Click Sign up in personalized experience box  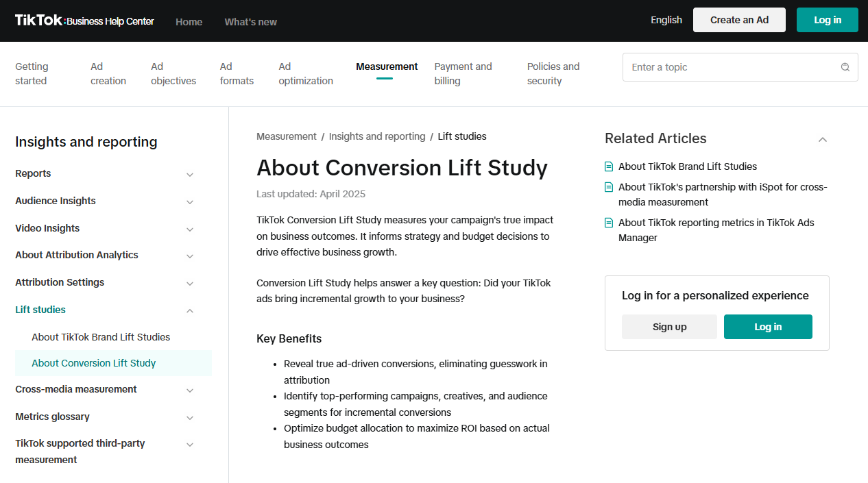(x=669, y=327)
